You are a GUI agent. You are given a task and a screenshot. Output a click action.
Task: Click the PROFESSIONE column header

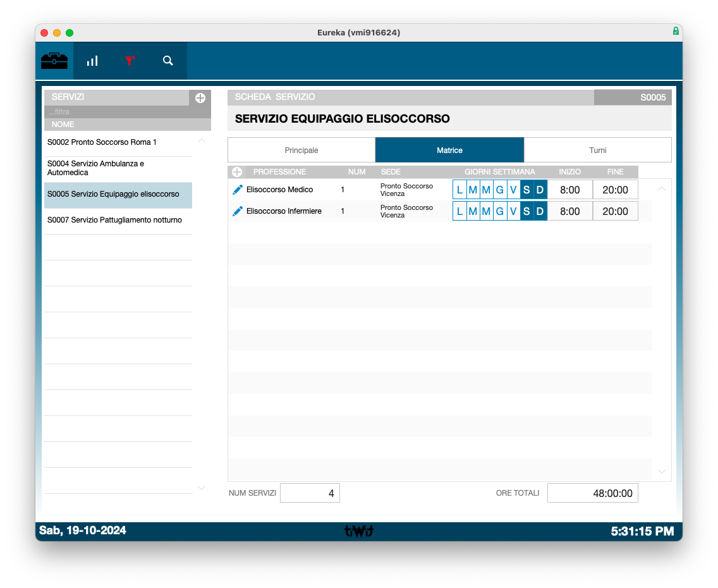click(x=279, y=172)
